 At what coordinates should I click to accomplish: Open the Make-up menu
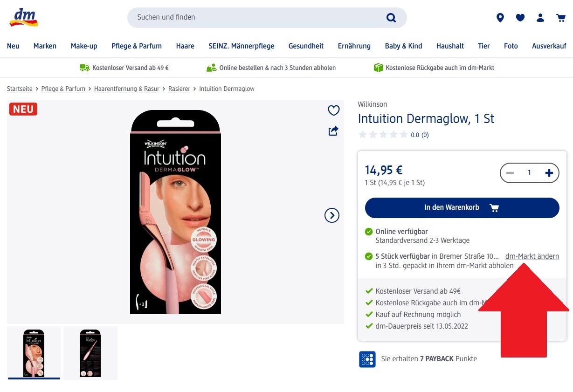pyautogui.click(x=84, y=46)
